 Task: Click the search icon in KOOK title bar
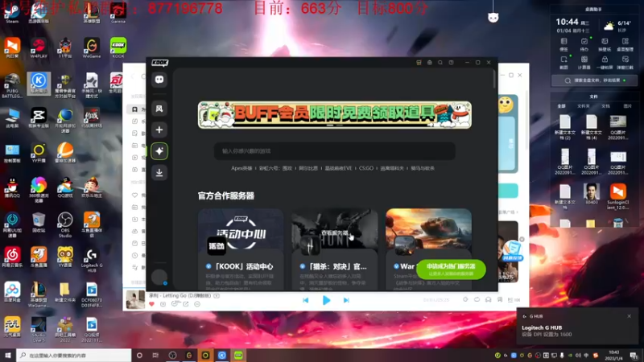tap(440, 63)
